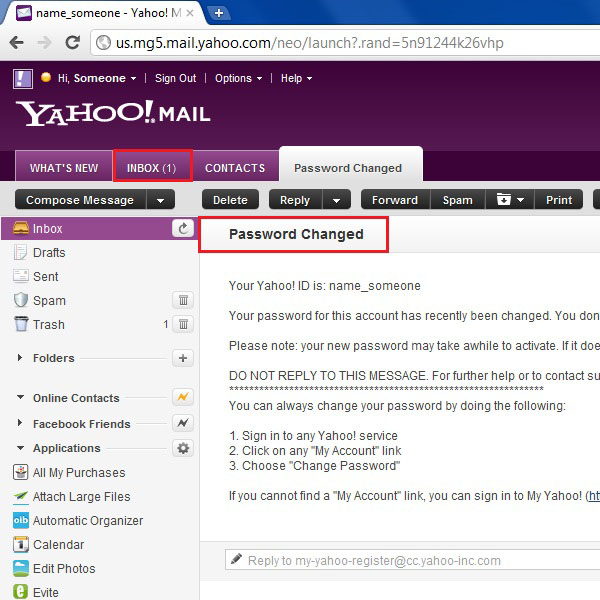Click the quick Reply to text field
Viewport: 600px width, 600px height.
412,560
